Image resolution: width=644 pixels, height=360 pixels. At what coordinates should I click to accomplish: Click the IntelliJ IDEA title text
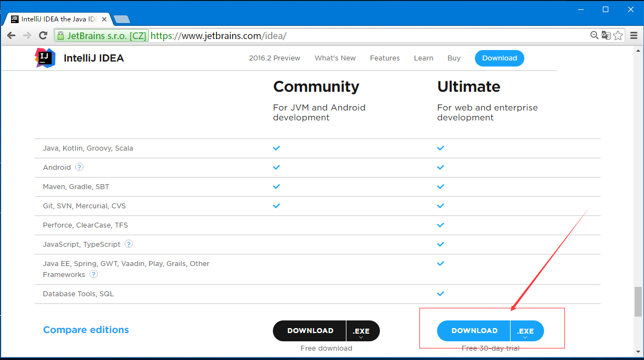pos(94,58)
